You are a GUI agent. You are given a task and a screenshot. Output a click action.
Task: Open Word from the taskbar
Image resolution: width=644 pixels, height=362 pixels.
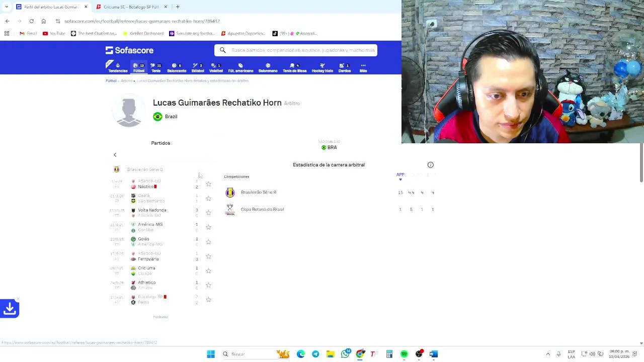tap(434, 354)
